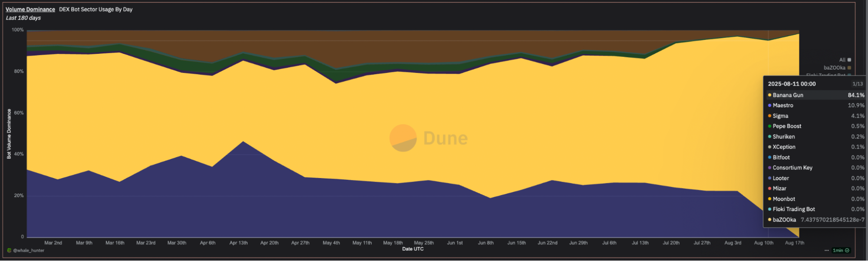The width and height of the screenshot is (868, 261).
Task: Click the 2025-08-11 00:00 tooltip date
Action: (792, 84)
